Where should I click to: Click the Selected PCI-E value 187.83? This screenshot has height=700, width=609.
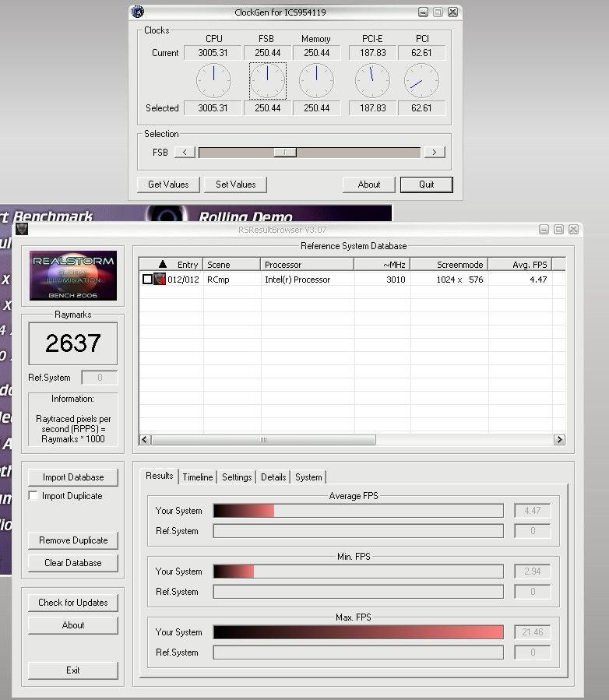pos(372,108)
